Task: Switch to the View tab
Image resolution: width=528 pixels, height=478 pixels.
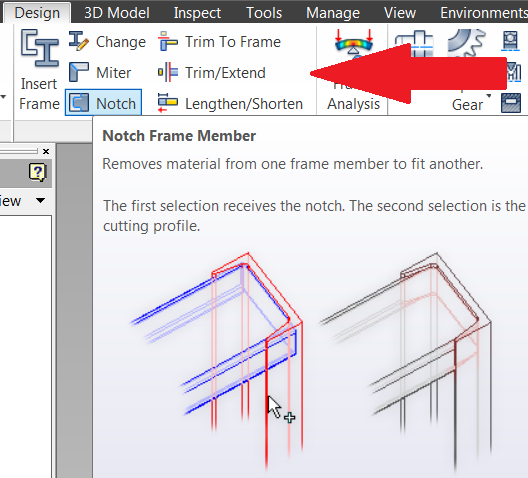Action: [x=400, y=13]
